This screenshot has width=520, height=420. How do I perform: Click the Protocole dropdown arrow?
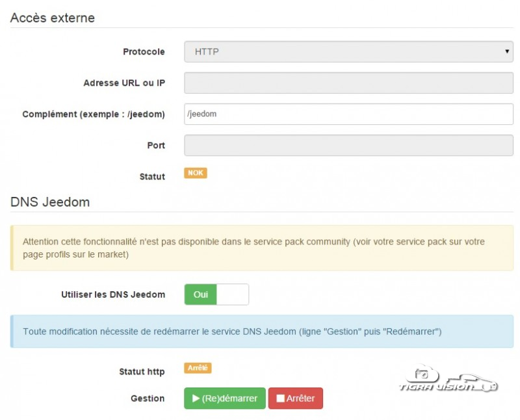click(x=506, y=52)
